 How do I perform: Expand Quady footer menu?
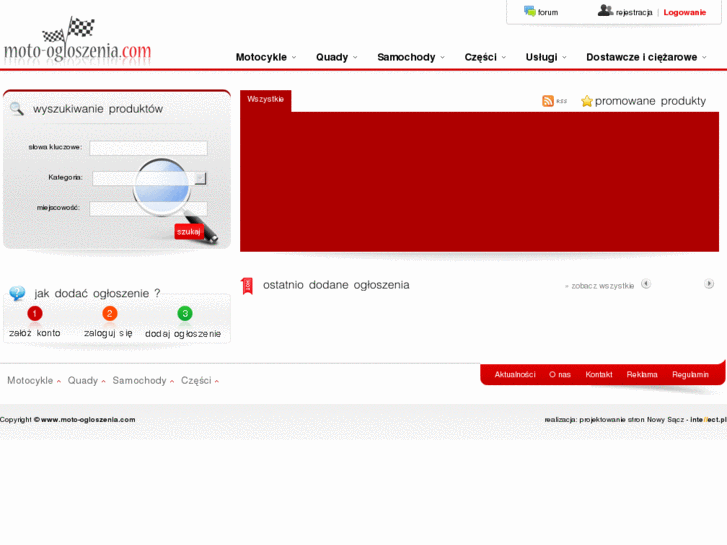pos(87,380)
